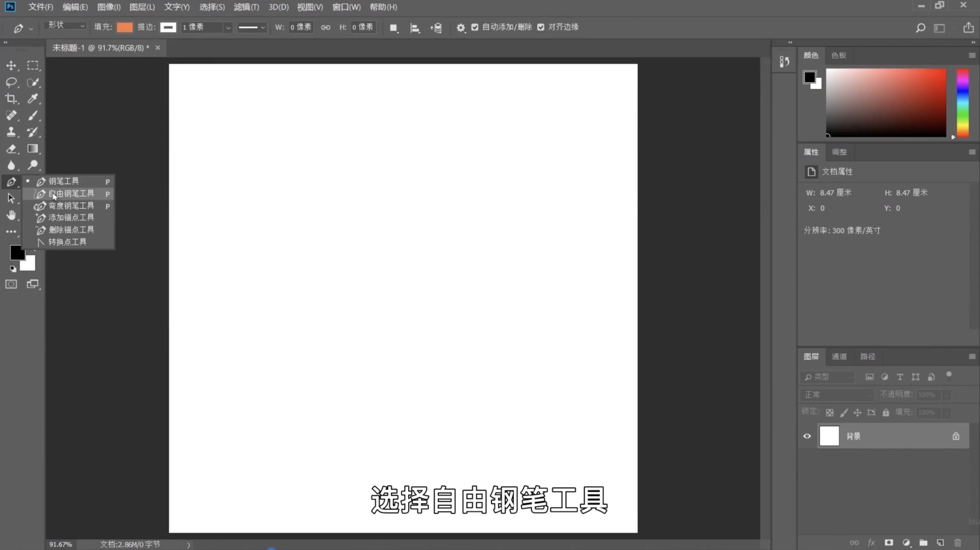Select the Clone Stamp tool
The image size is (980, 550).
(11, 132)
